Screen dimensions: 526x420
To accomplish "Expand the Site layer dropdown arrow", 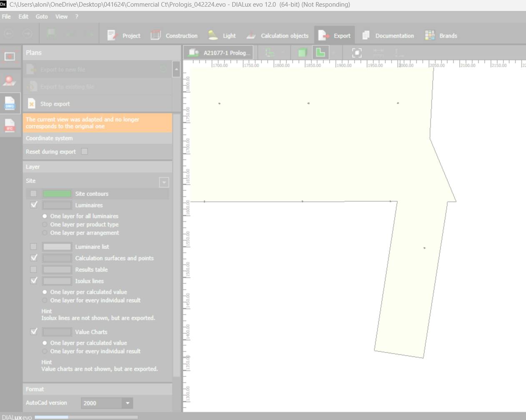I will point(164,182).
